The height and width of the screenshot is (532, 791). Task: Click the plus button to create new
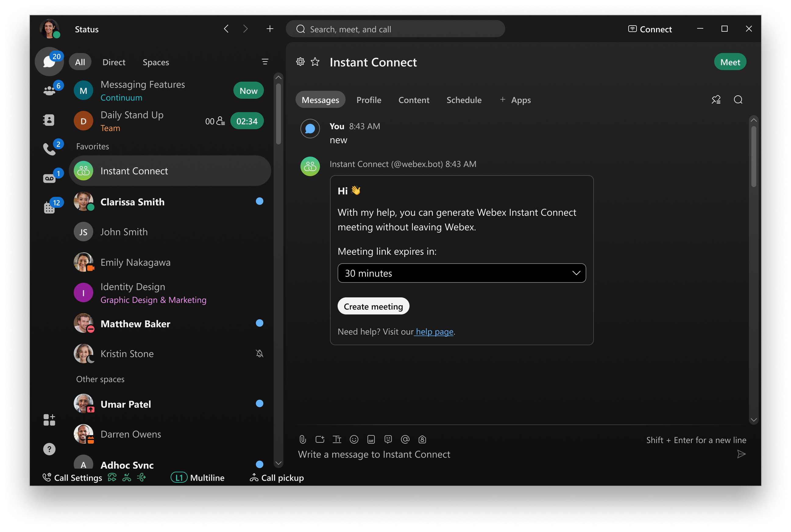pos(270,29)
